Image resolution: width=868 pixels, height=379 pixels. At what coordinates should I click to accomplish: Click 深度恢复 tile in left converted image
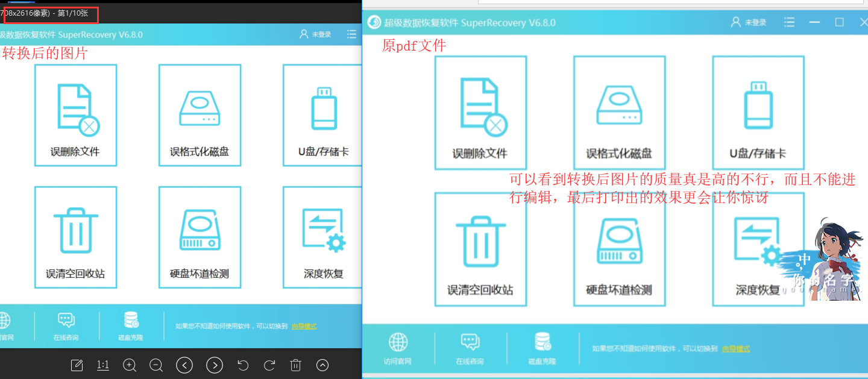(x=322, y=237)
